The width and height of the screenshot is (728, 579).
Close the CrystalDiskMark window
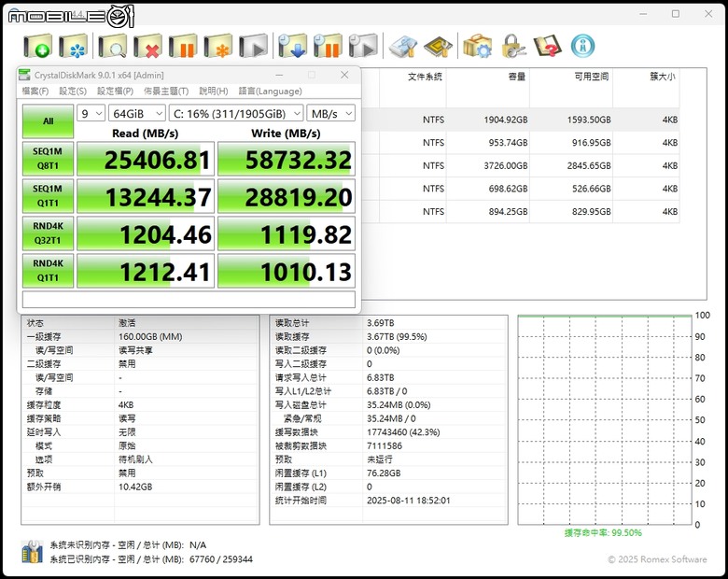coord(344,75)
